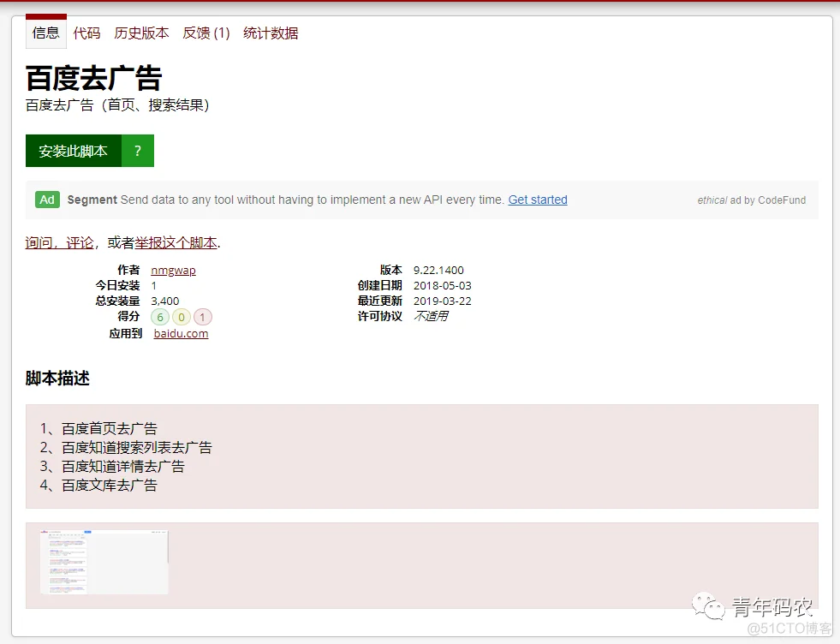Select the version number 9.22.1400
The image size is (840, 644).
(x=438, y=270)
